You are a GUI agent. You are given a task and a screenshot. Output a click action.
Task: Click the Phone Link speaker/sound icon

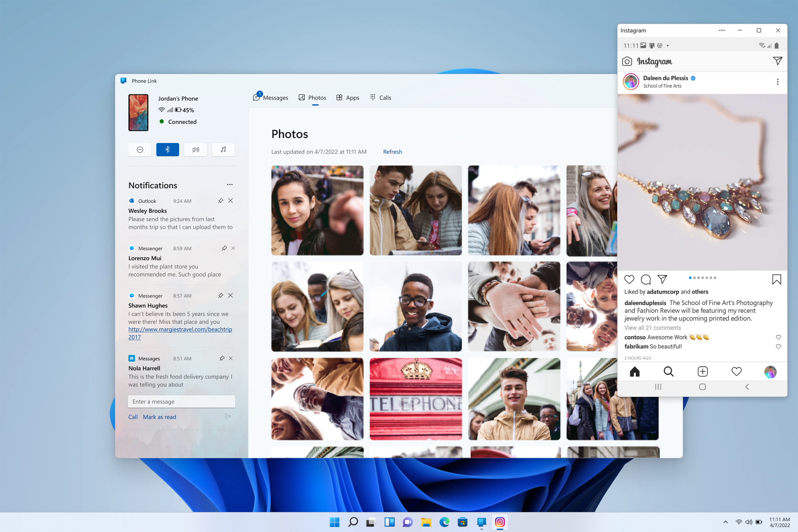pos(195,149)
